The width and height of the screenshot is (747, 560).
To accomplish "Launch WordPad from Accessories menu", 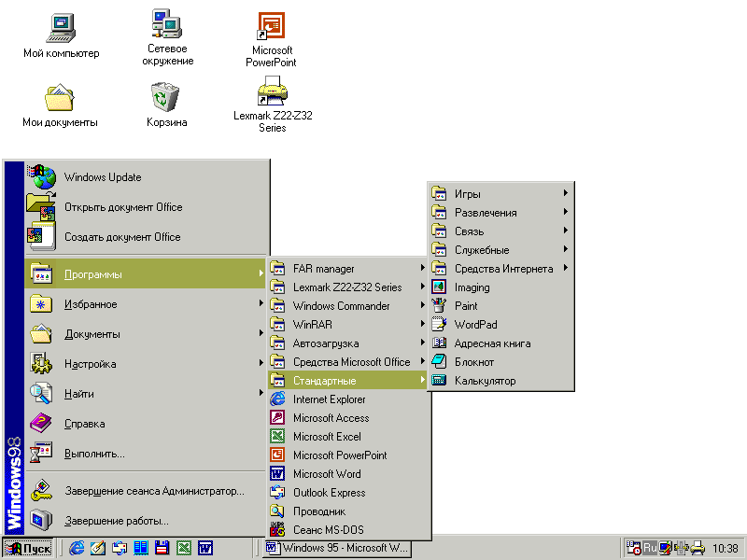I will pyautogui.click(x=500, y=324).
